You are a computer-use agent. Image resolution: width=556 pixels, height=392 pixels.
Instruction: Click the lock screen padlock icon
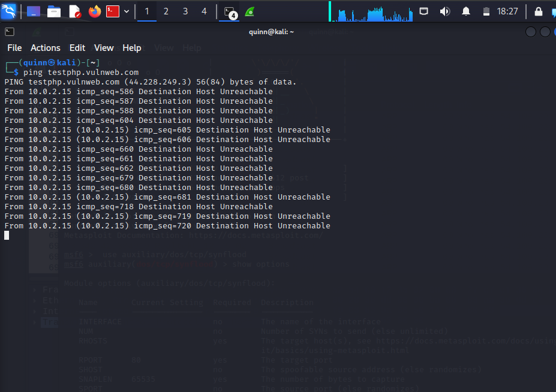538,11
